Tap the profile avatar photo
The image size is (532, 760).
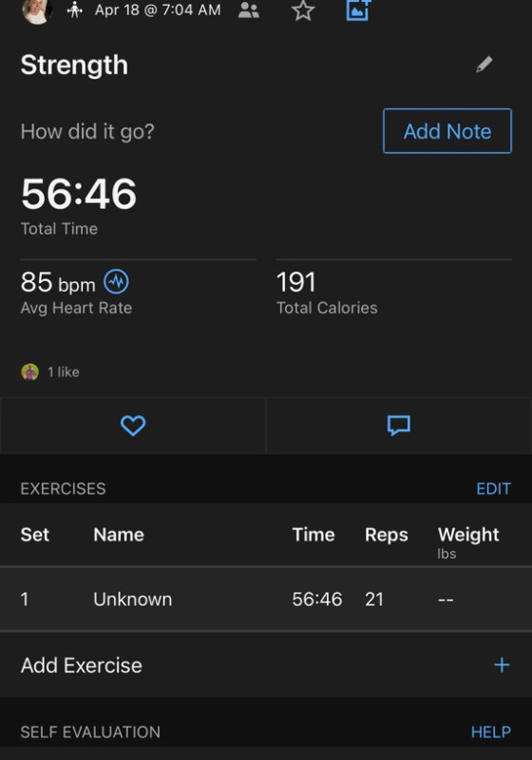pyautogui.click(x=37, y=9)
